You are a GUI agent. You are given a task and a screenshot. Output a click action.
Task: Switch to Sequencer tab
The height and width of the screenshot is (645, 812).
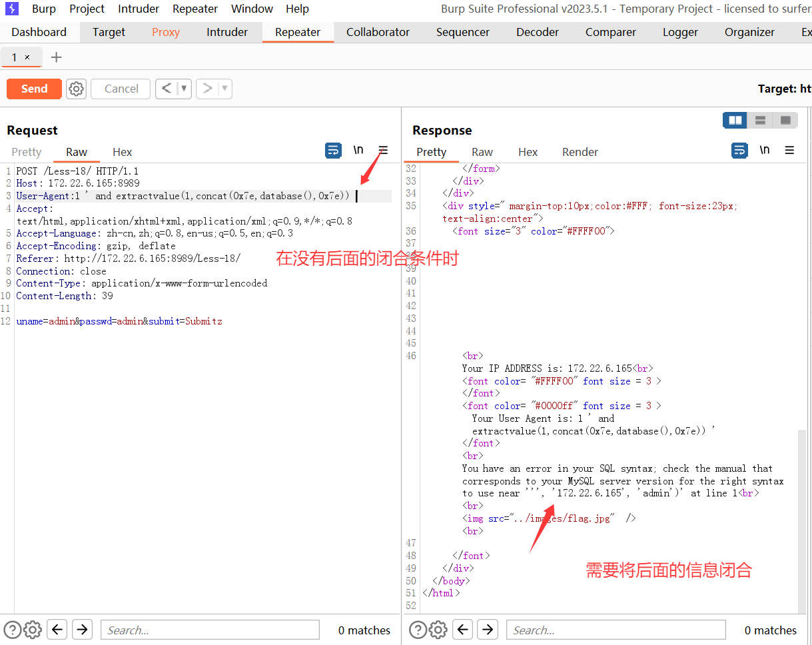tap(463, 32)
